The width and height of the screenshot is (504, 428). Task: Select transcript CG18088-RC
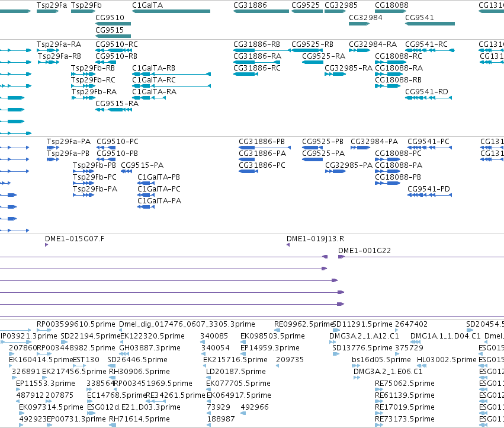390,62
